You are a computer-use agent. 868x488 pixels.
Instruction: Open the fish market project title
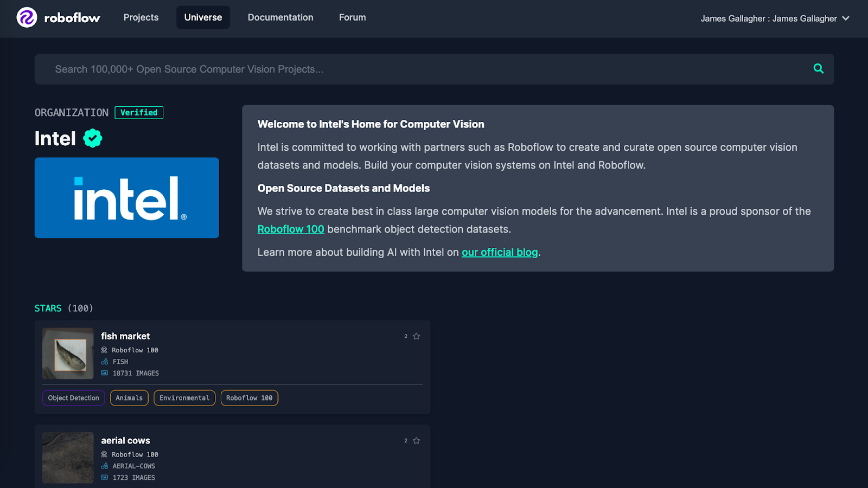[125, 336]
